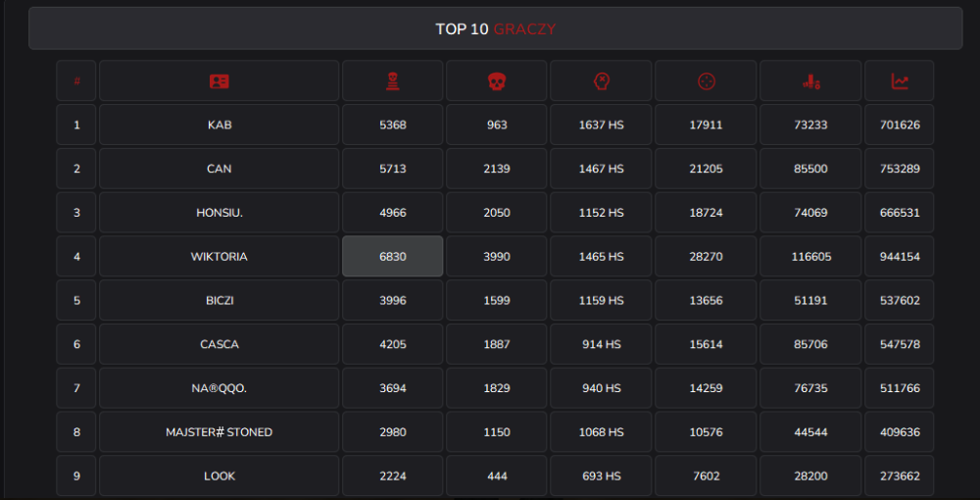Click the 1829 cell in NA®QQO. row
The height and width of the screenshot is (500, 980).
click(497, 388)
